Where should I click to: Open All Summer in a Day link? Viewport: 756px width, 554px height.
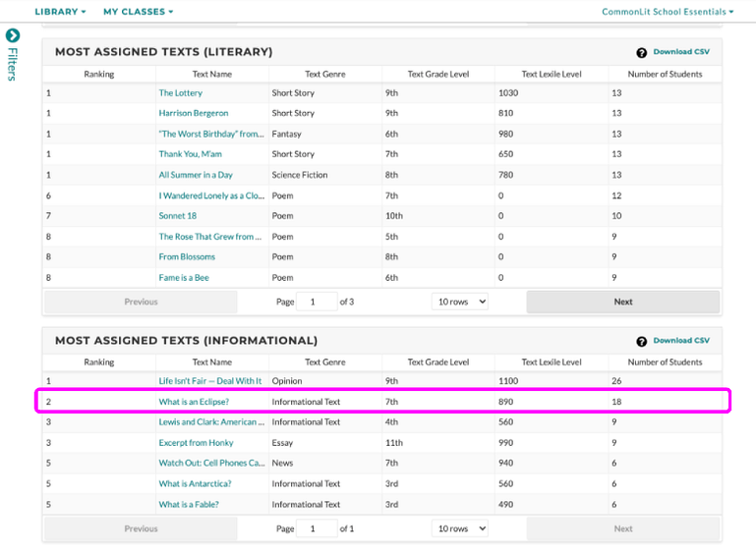(x=196, y=175)
